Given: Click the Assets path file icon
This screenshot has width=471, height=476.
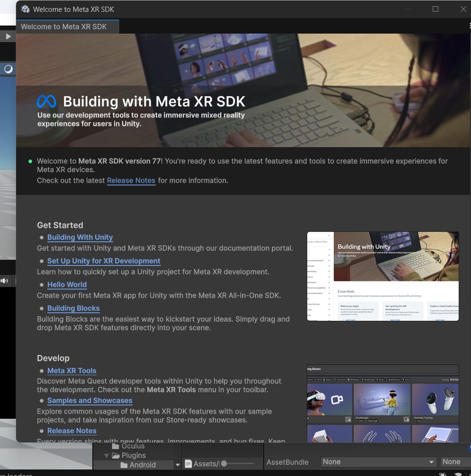Looking at the screenshot, I should click(188, 464).
